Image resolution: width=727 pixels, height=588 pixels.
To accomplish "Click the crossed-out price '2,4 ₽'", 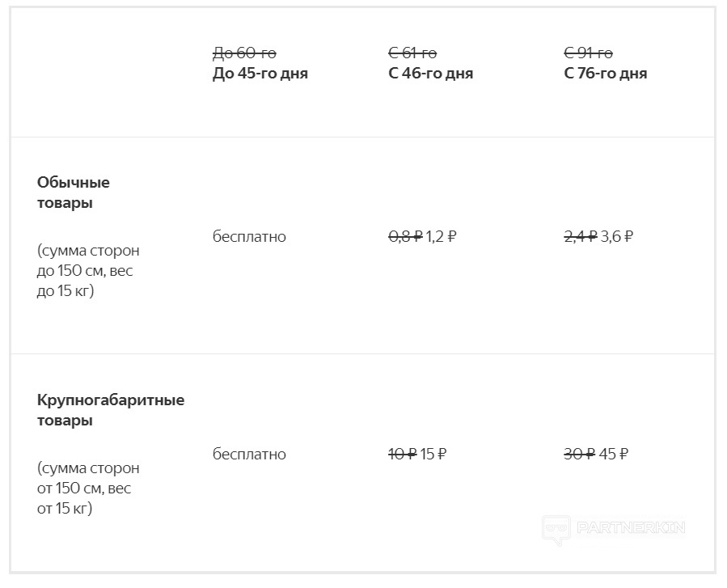I will pyautogui.click(x=580, y=237).
